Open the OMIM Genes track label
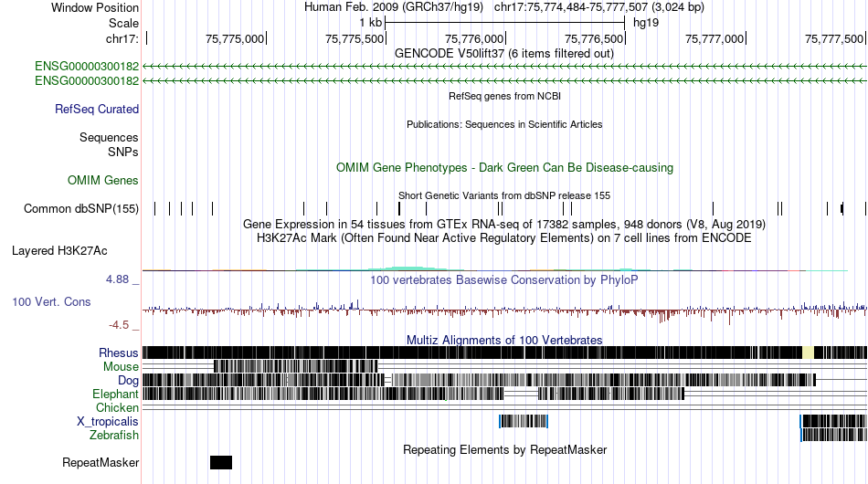 [103, 180]
